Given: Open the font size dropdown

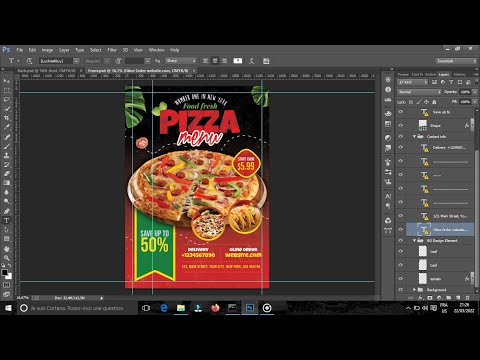Looking at the screenshot, I should [x=147, y=61].
